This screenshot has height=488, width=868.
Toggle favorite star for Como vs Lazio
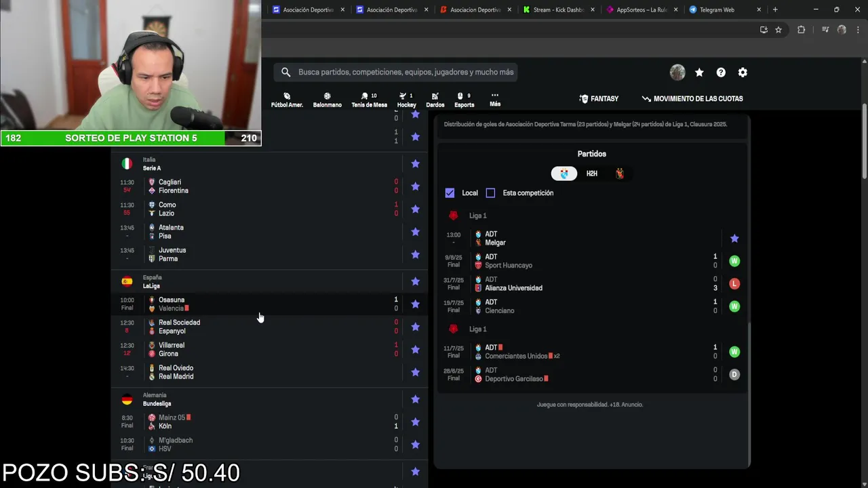click(x=416, y=209)
